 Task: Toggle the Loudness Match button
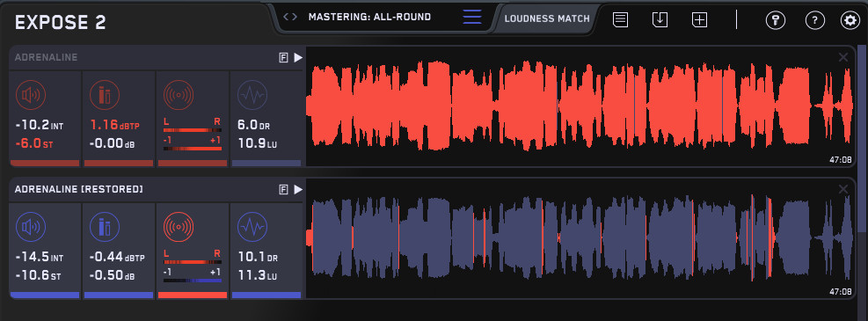tap(547, 18)
